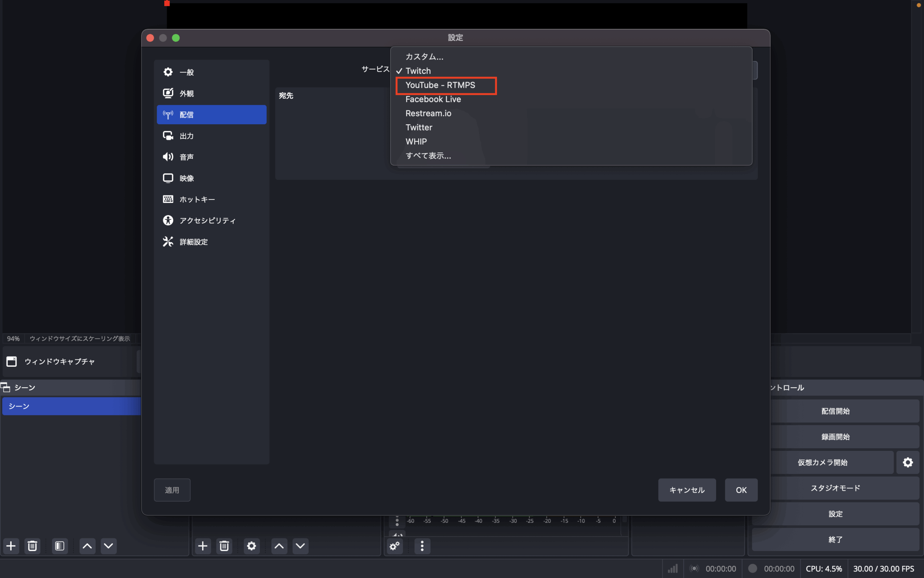
Task: Open audio mixer three-dot menu
Action: pyautogui.click(x=422, y=546)
